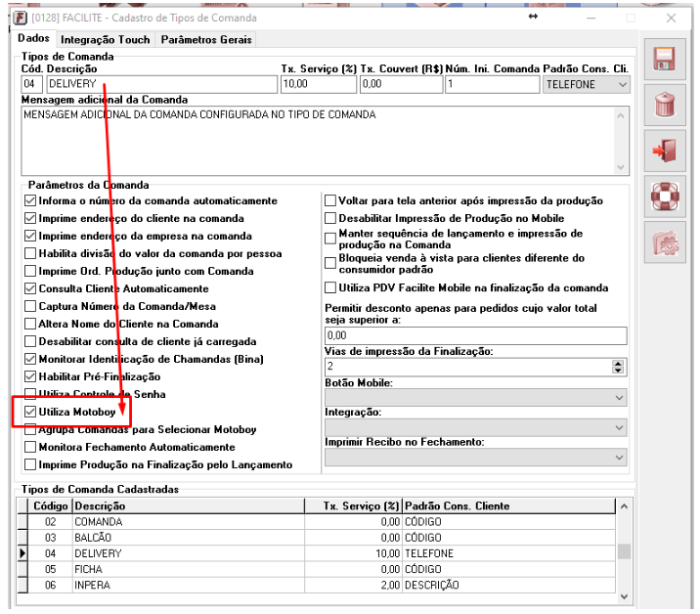Toggle Imprime endereço da empresa na comanda
The width and height of the screenshot is (700, 614).
(x=30, y=236)
